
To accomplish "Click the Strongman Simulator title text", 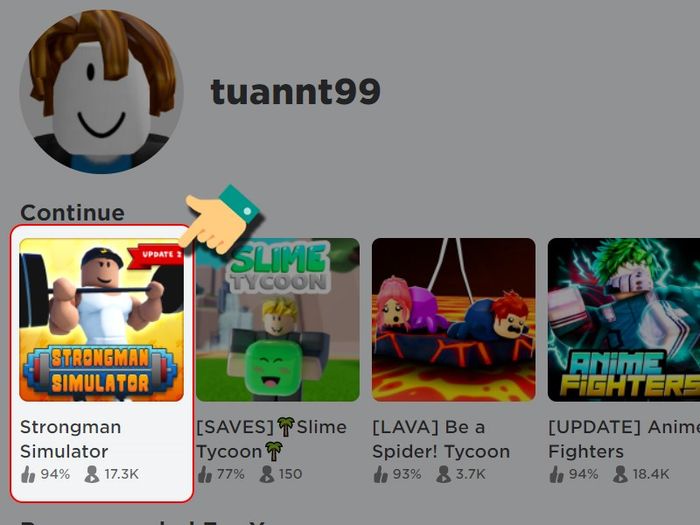I will 71,439.
